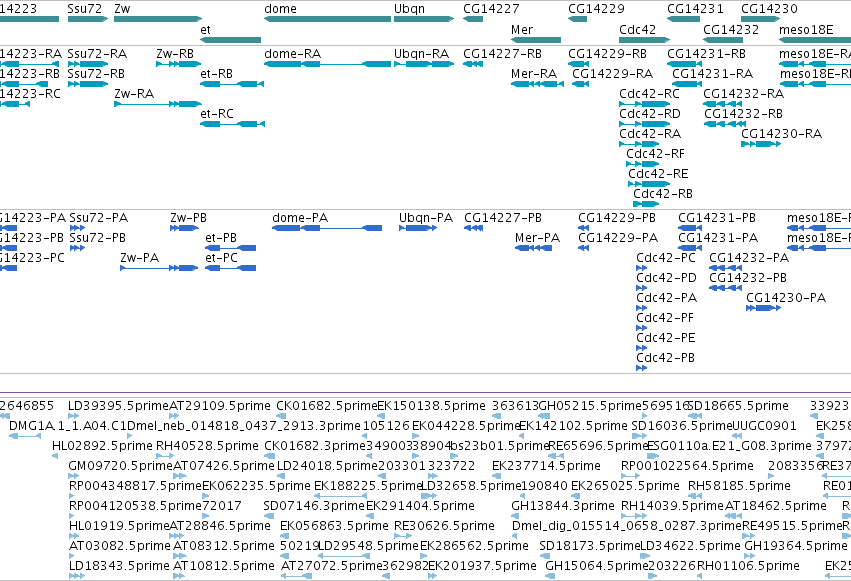This screenshot has width=851, height=581.
Task: Click transcript Ubqn-RA
Action: coord(424,64)
